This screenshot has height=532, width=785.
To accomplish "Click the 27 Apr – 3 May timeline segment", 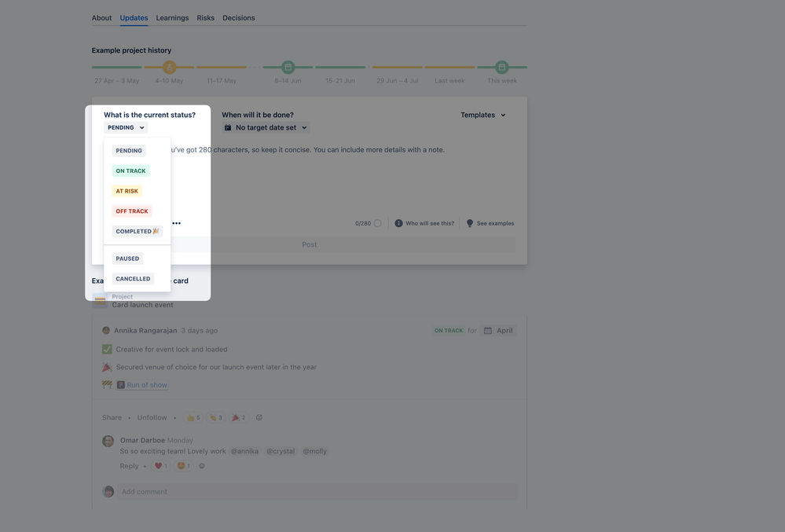I will click(x=116, y=67).
